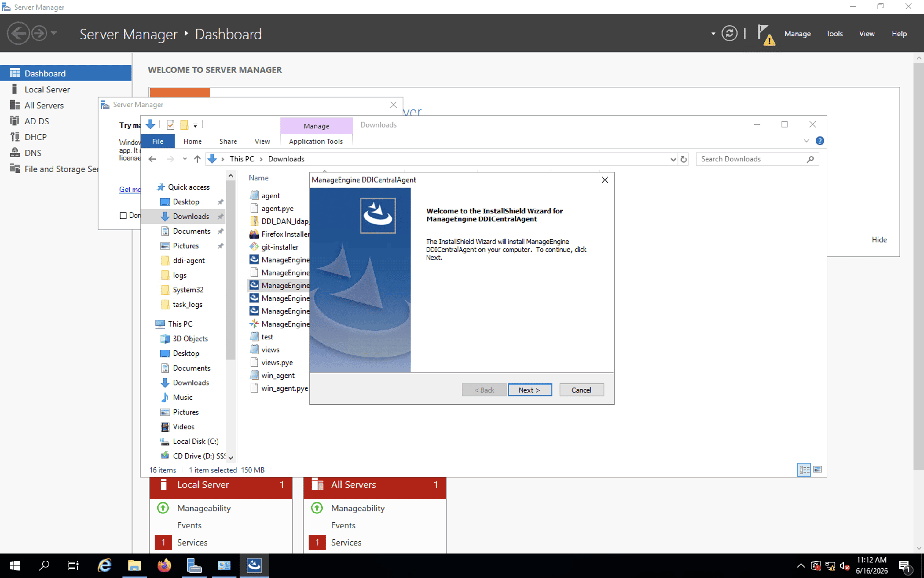This screenshot has height=578, width=924.
Task: Click the Server Manager refresh icon
Action: tap(729, 34)
